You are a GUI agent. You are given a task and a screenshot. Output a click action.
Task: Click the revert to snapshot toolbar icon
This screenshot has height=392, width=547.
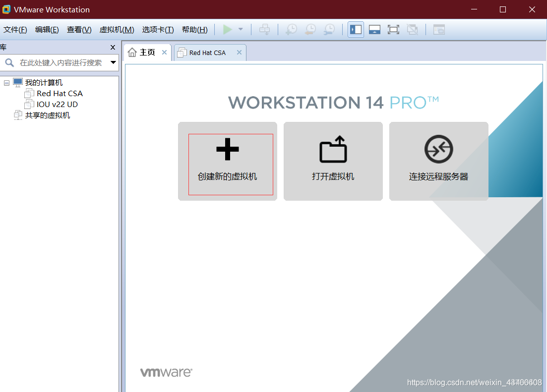pyautogui.click(x=310, y=30)
